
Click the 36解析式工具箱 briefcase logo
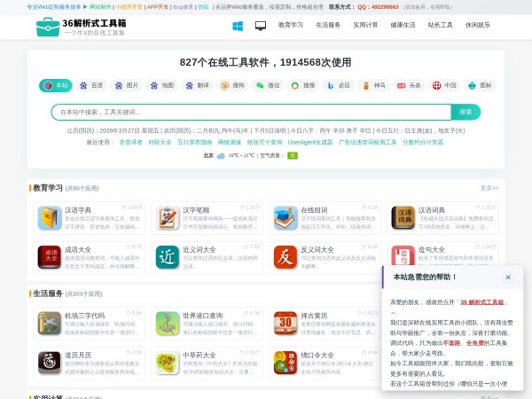(x=48, y=27)
